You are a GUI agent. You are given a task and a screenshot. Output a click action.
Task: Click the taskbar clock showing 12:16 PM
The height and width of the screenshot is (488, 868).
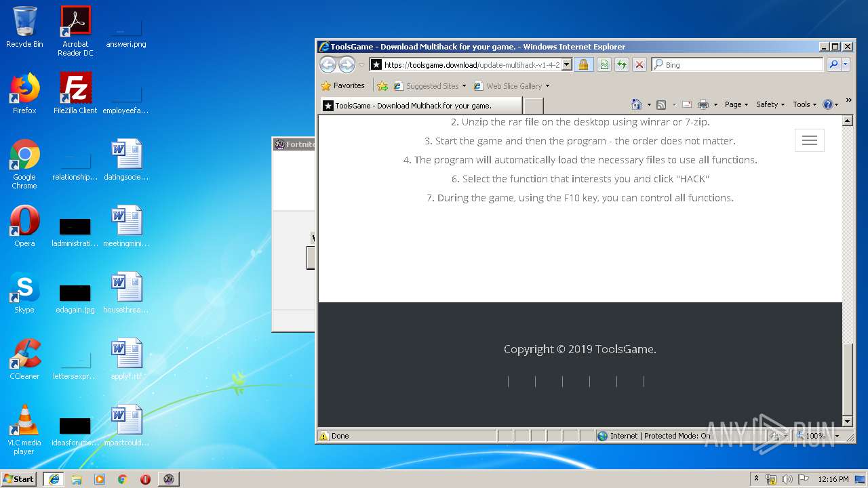[833, 479]
